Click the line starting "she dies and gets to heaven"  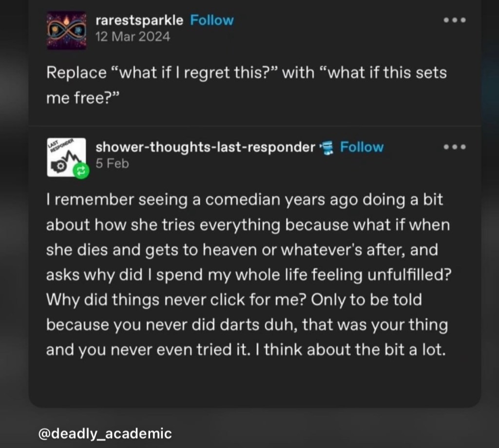[242, 250]
